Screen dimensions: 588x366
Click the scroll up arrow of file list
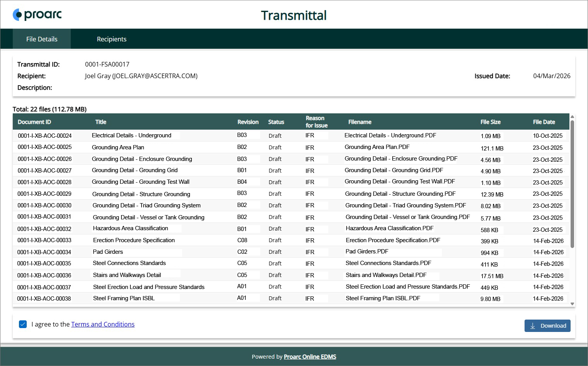[573, 116]
